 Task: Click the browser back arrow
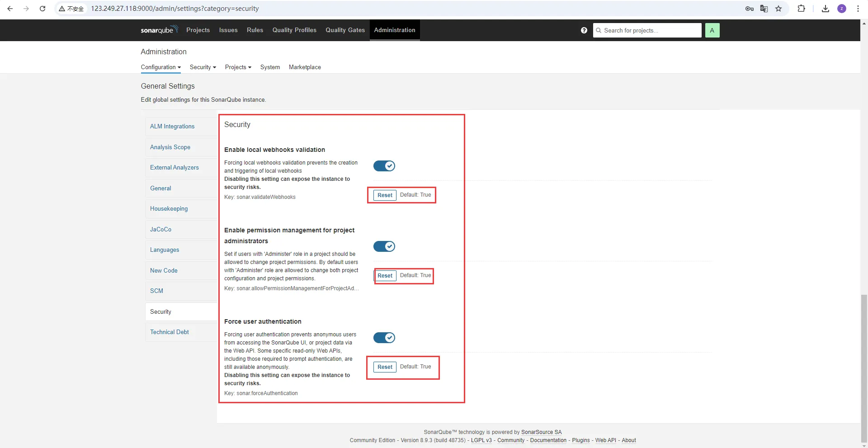pos(10,9)
